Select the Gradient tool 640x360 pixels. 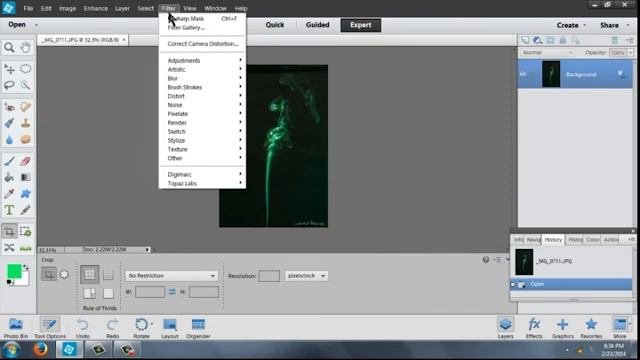coord(25,178)
